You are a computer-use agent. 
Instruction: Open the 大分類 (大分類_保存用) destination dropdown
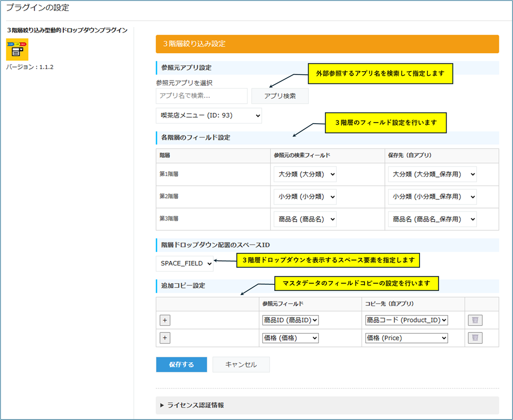[x=432, y=174]
